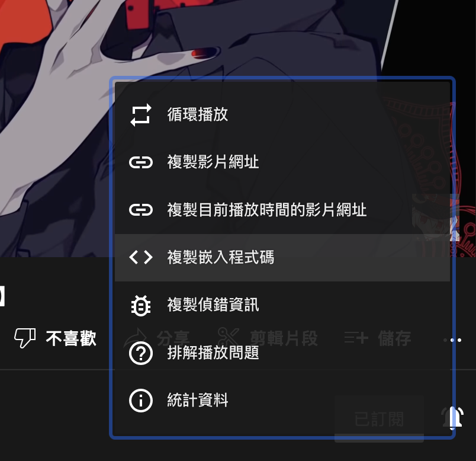
Task: Click the 不喜歡 dislike button label
Action: pos(71,338)
